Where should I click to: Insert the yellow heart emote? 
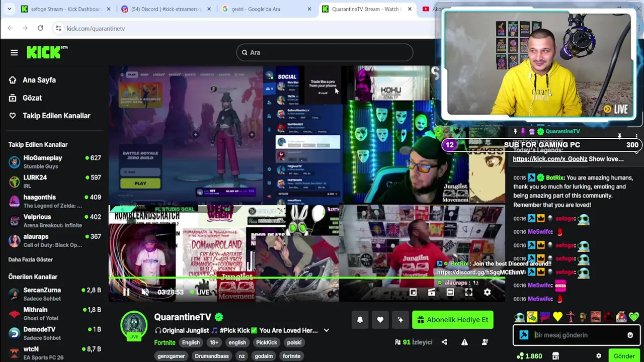click(x=557, y=317)
